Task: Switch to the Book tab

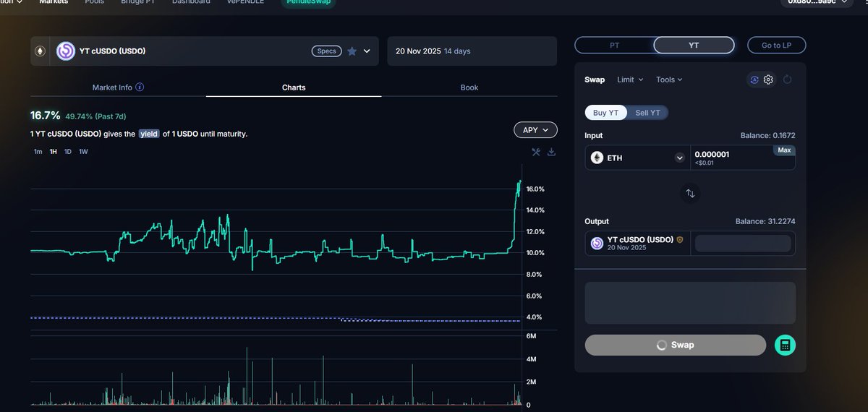Action: point(469,87)
